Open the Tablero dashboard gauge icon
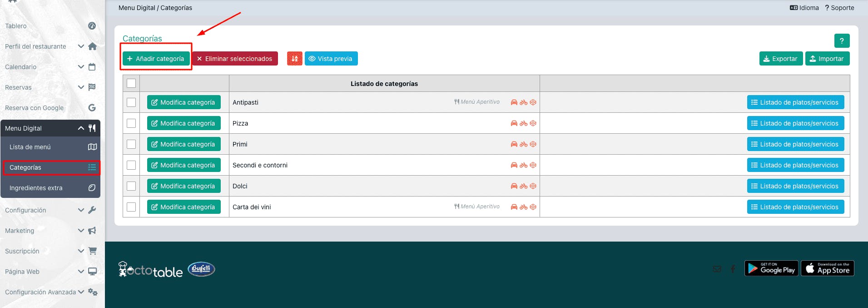This screenshot has width=868, height=308. click(92, 26)
